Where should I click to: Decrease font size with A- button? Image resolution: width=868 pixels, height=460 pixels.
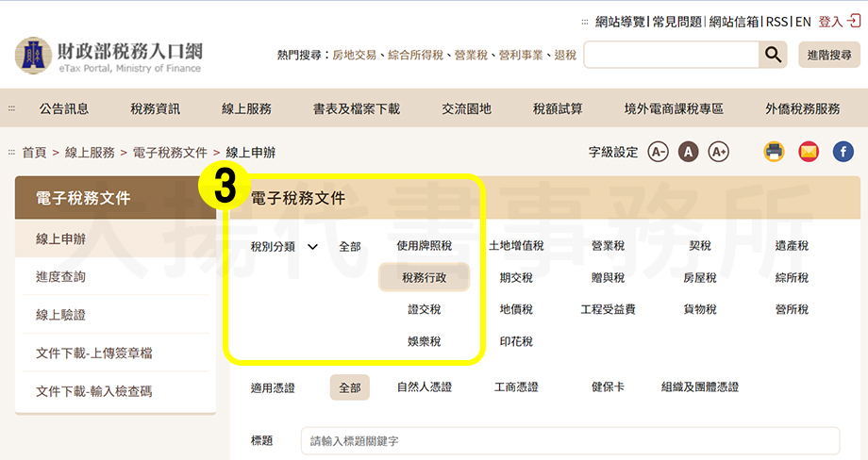point(658,152)
